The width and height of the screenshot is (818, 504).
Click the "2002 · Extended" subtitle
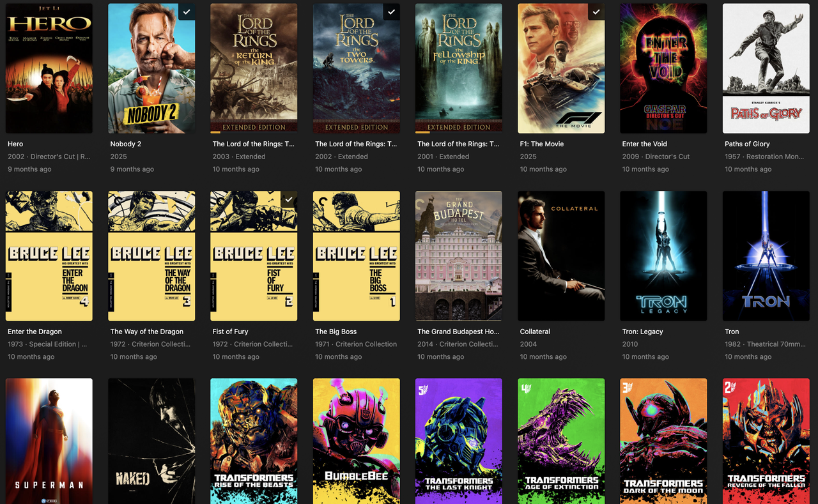(341, 157)
